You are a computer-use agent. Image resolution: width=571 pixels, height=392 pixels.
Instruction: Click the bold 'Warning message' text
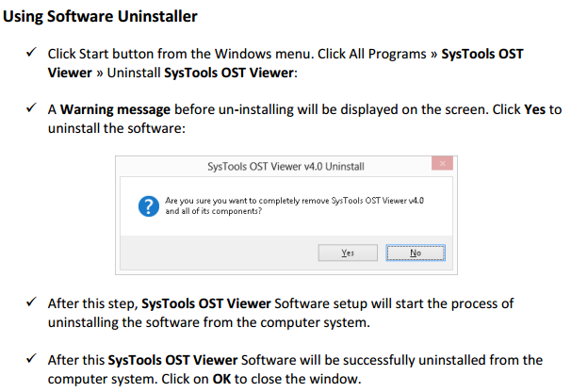tap(115, 109)
